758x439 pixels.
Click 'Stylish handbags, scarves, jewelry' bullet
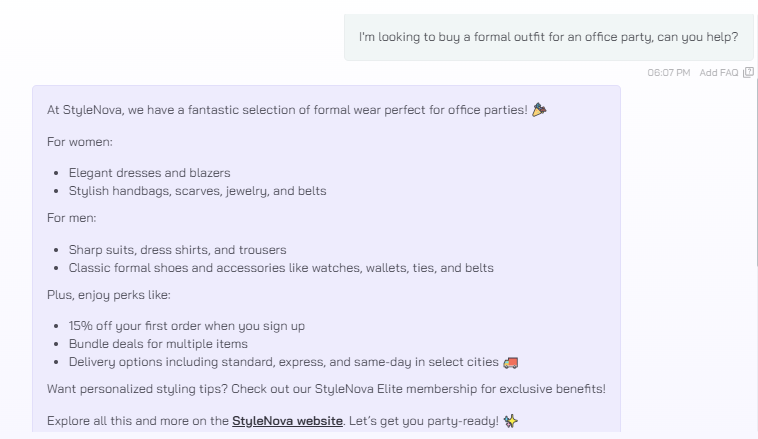tap(197, 190)
